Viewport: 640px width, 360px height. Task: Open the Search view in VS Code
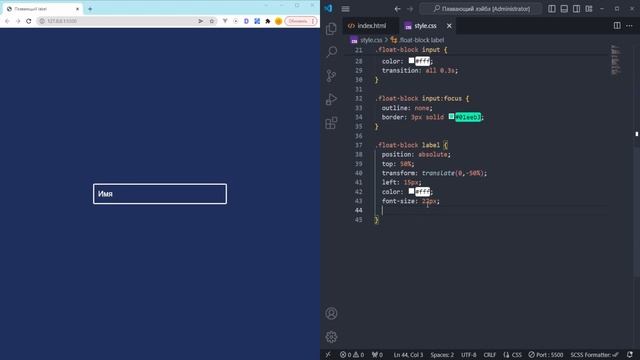(x=331, y=52)
